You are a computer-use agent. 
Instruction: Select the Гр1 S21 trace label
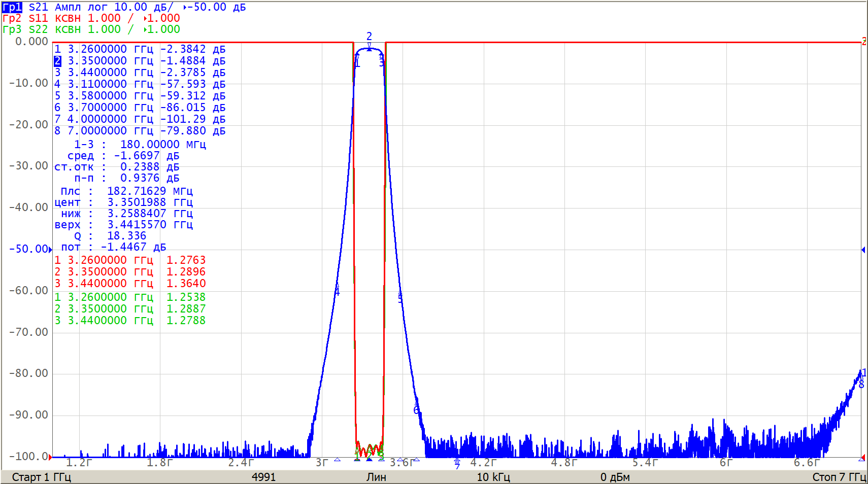[12, 7]
